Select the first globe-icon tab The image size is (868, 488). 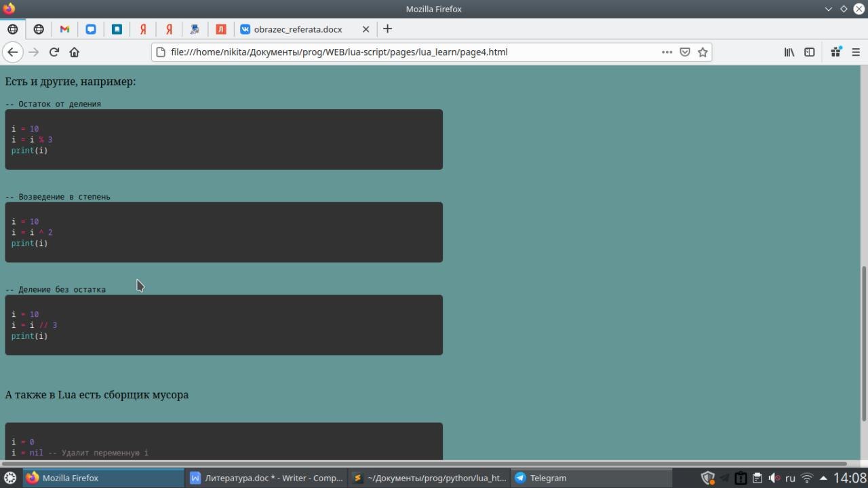click(x=13, y=29)
